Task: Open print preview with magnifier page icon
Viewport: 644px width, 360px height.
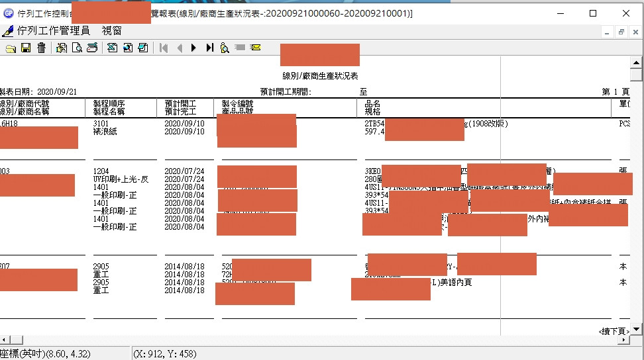Action: [x=77, y=48]
